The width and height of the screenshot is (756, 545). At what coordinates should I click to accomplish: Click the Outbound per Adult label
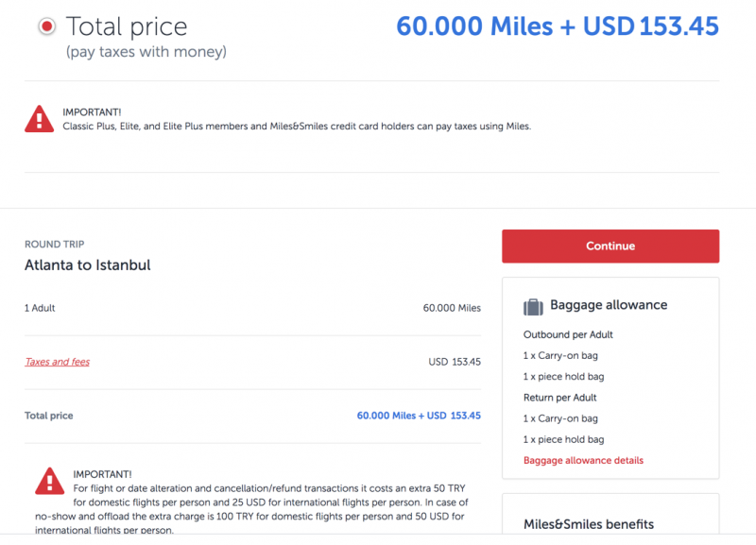click(x=568, y=335)
